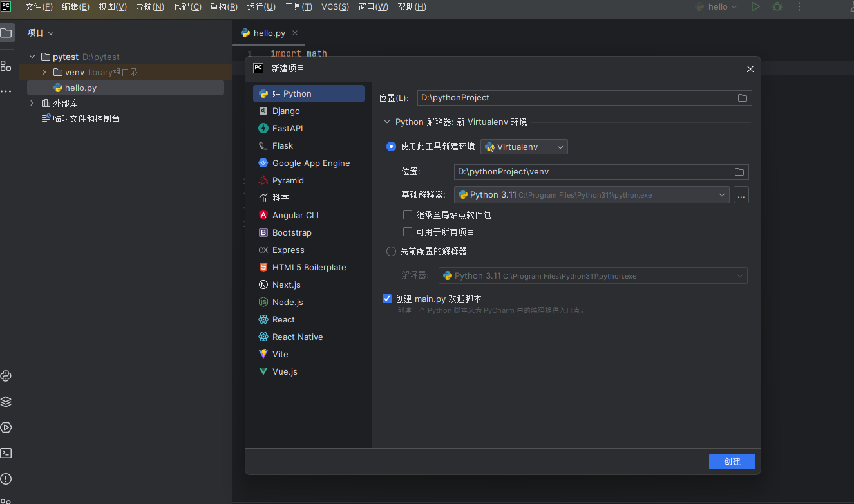Screen dimensions: 854x504
Task: Open the Project tool window icon
Action: (x=6, y=33)
